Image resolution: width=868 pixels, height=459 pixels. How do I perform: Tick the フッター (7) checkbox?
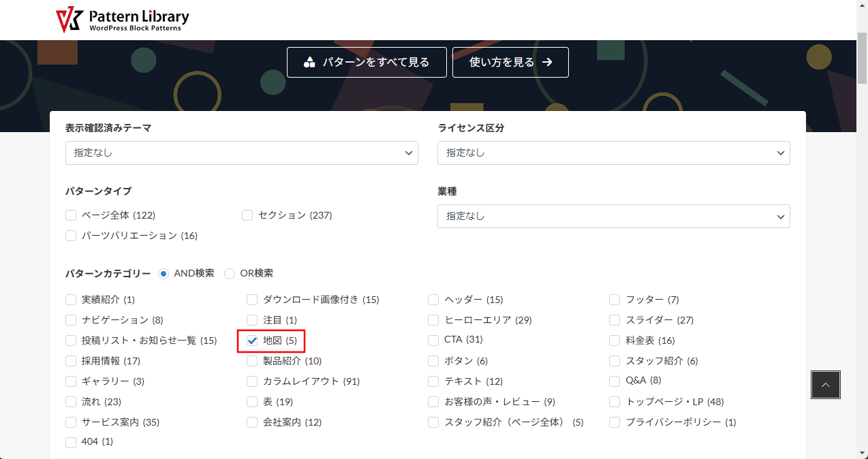(615, 300)
